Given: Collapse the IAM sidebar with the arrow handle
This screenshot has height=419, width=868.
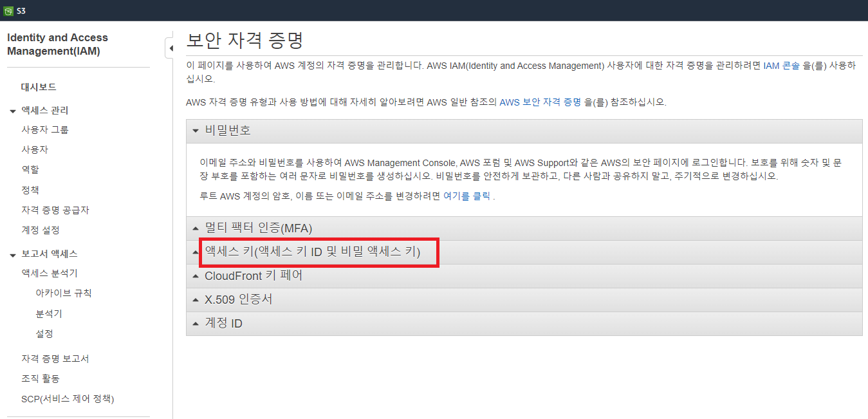Looking at the screenshot, I should pyautogui.click(x=170, y=48).
